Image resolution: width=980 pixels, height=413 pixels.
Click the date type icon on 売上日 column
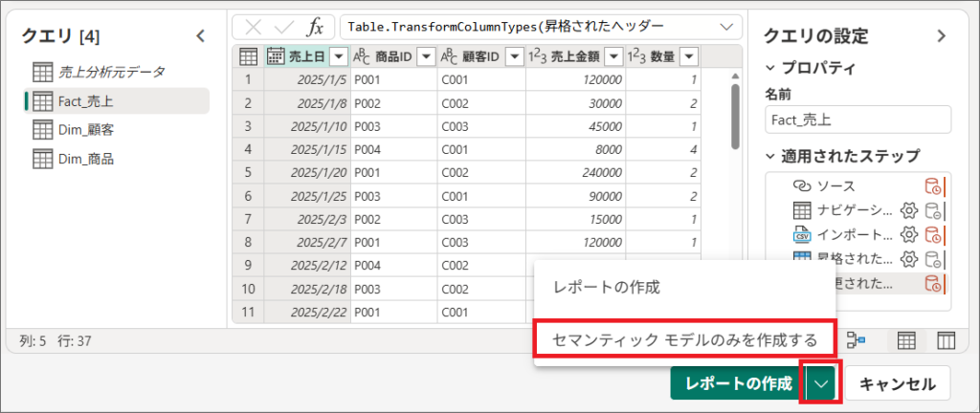[276, 56]
